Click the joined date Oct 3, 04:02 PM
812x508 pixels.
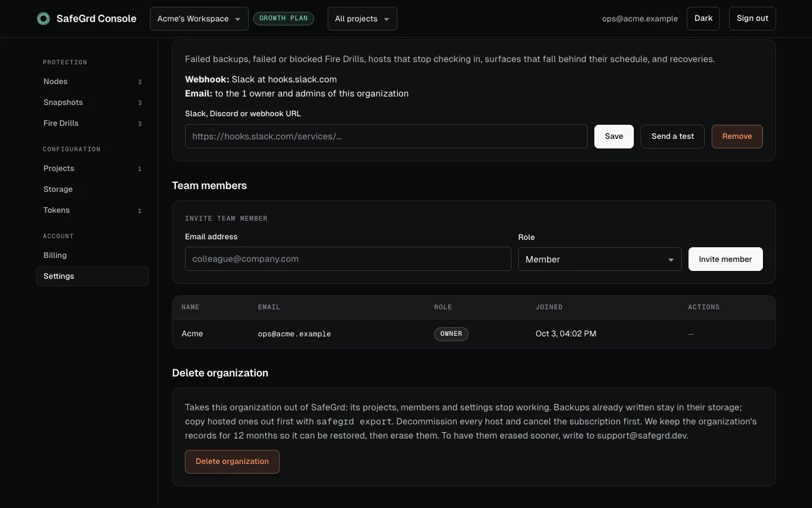click(x=566, y=334)
